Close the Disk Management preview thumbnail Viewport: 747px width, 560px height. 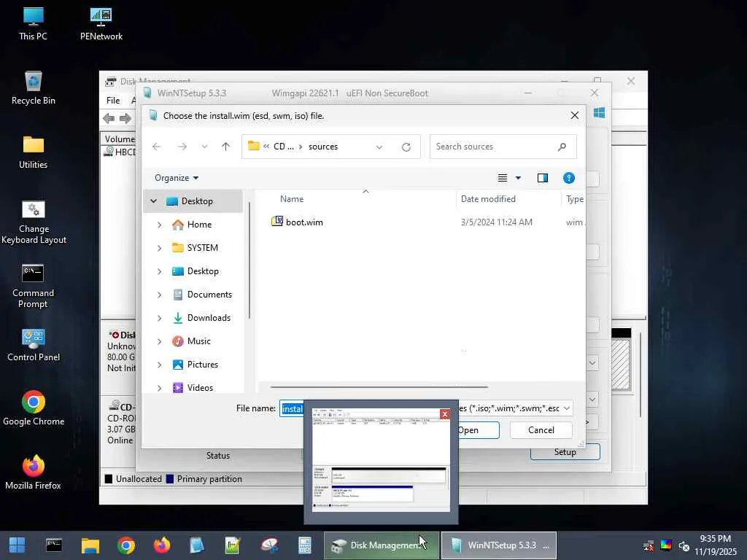click(445, 414)
